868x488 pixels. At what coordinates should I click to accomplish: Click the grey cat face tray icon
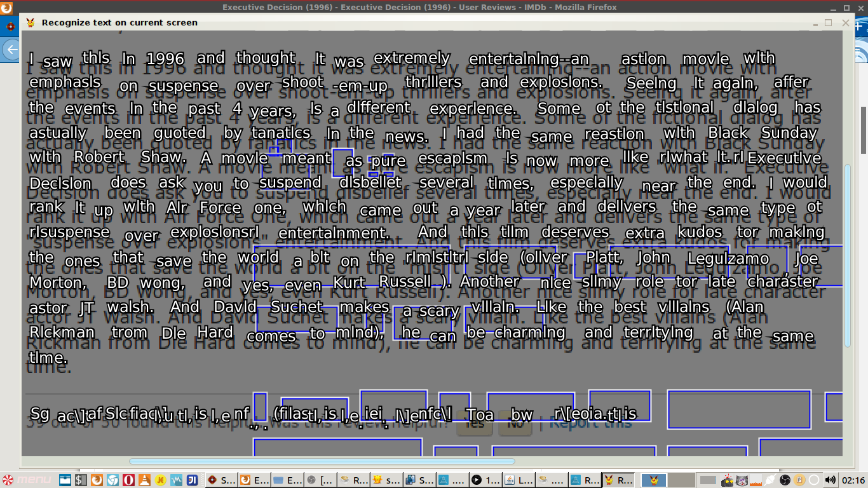click(x=742, y=480)
